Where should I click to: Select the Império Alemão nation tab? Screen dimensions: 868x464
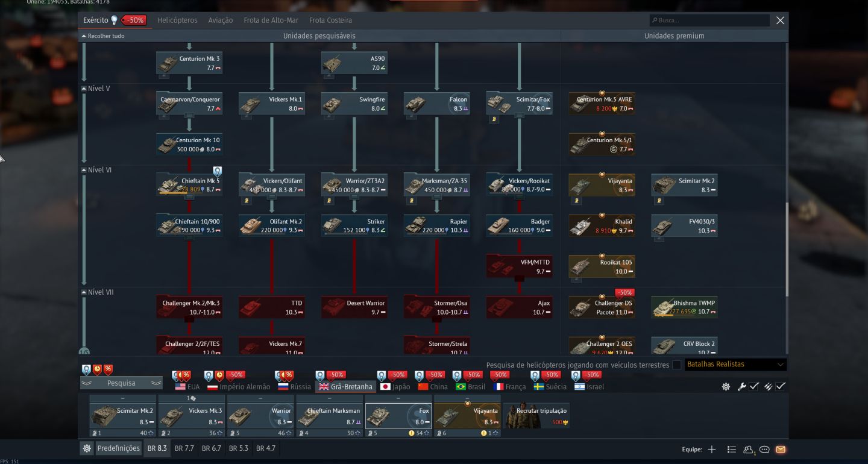239,387
